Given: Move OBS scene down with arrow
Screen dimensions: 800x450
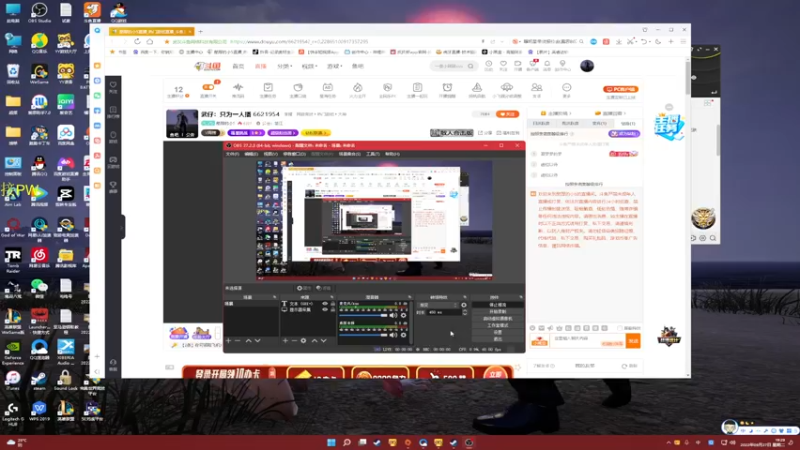Looking at the screenshot, I should [258, 340].
